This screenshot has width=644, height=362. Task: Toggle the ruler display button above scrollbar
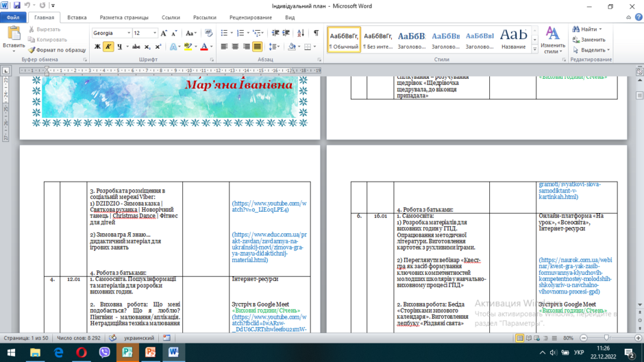[639, 71]
